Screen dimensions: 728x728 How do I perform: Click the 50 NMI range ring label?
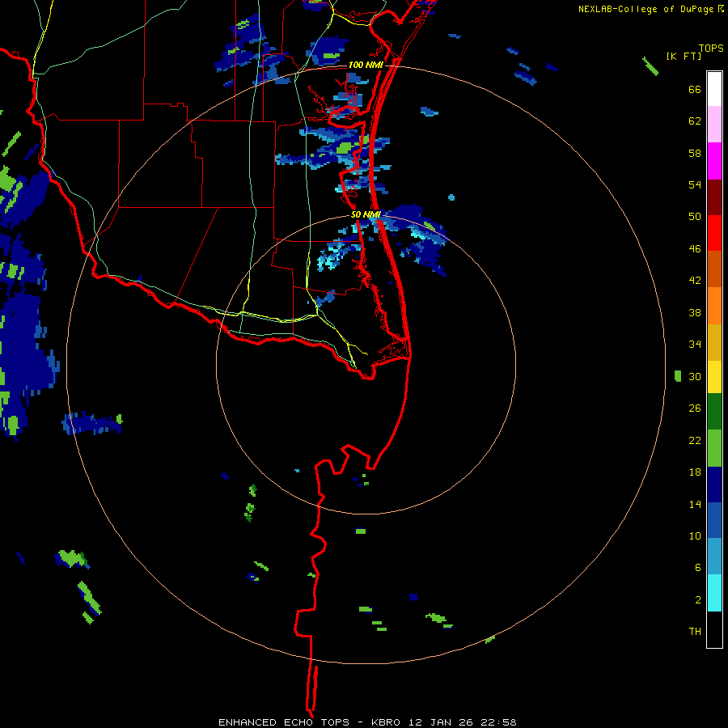coord(366,214)
